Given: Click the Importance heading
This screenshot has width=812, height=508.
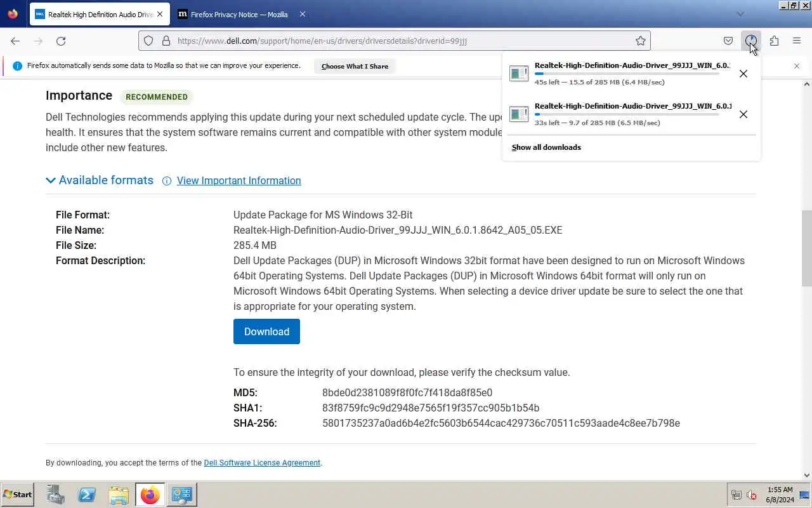Looking at the screenshot, I should 79,95.
